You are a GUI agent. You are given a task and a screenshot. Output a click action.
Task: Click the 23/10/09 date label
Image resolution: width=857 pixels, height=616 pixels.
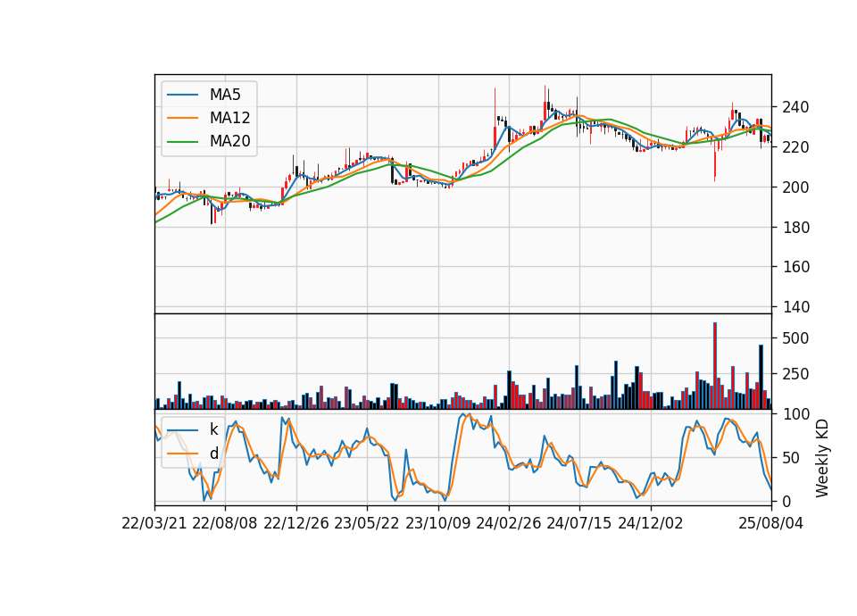pyautogui.click(x=437, y=524)
